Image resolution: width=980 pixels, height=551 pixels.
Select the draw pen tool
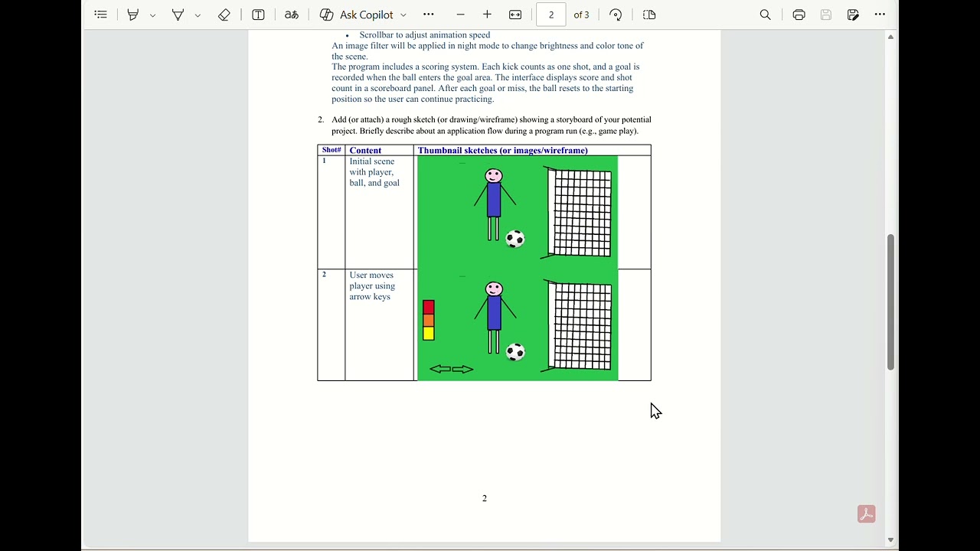tap(178, 15)
